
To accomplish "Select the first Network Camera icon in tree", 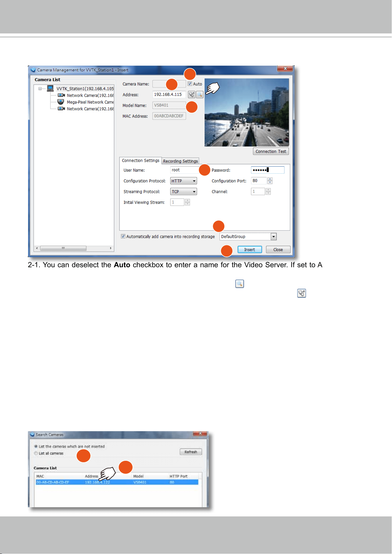I will 61,95.
